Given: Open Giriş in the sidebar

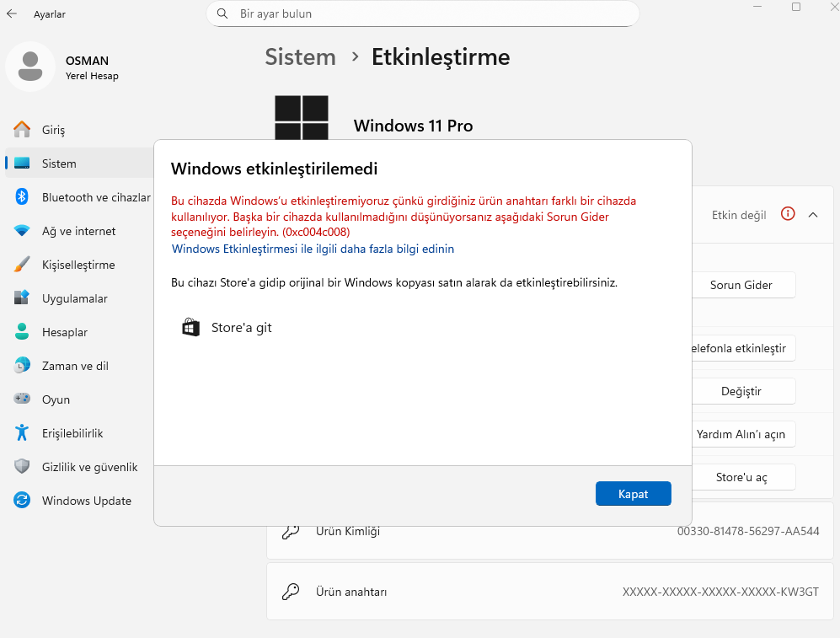Looking at the screenshot, I should [78, 130].
